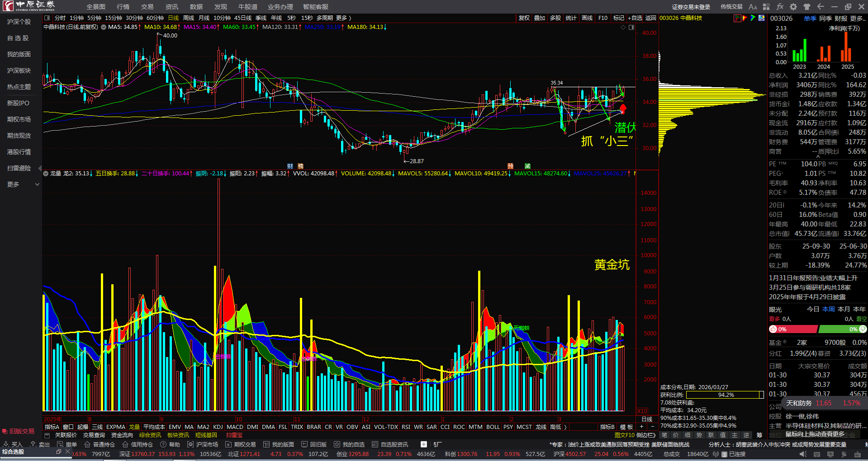Open the formula (fx) editor icon

[780, 7]
